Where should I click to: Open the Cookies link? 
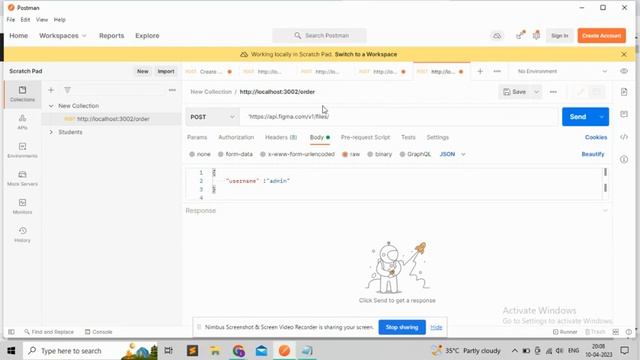pyautogui.click(x=596, y=138)
